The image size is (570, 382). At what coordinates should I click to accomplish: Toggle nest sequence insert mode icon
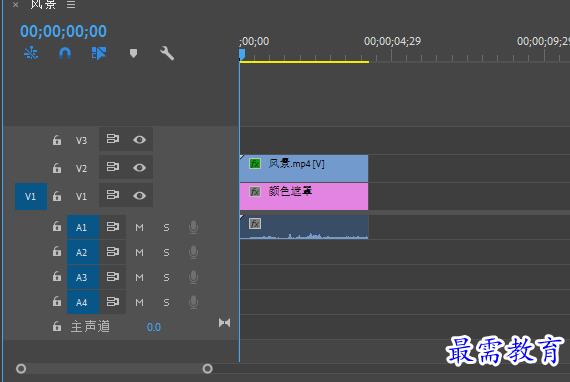point(31,53)
